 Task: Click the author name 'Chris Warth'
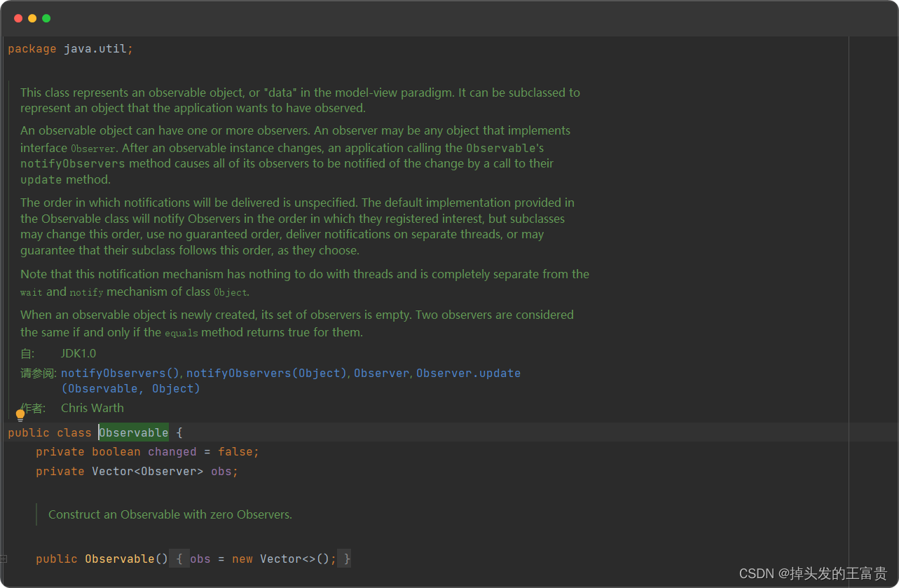point(92,408)
